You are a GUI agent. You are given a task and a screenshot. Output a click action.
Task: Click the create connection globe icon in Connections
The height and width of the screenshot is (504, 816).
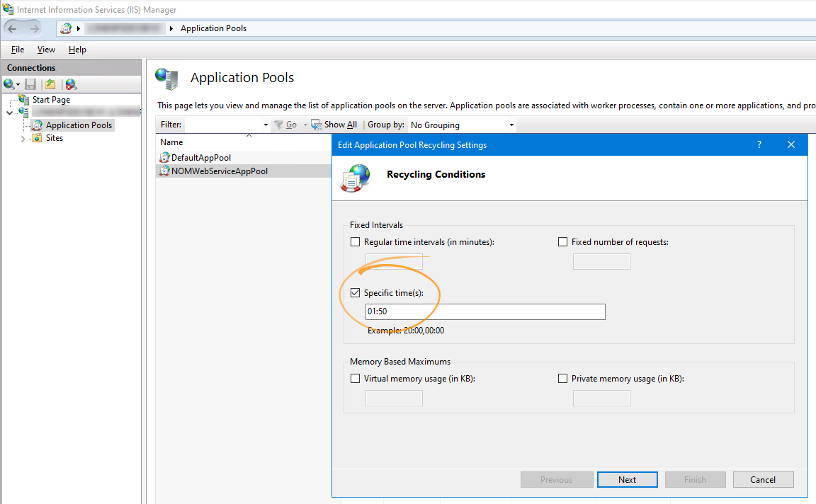9,84
